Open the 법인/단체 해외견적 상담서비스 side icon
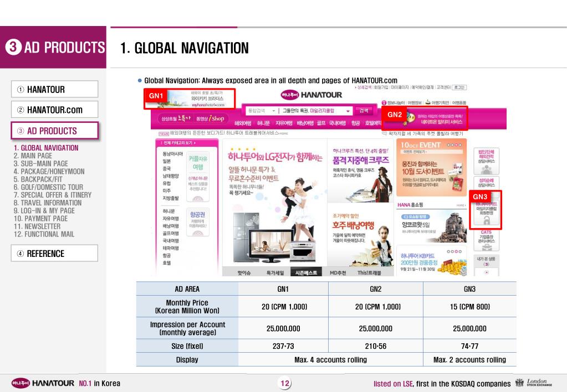The width and height of the screenshot is (567, 392). (487, 161)
